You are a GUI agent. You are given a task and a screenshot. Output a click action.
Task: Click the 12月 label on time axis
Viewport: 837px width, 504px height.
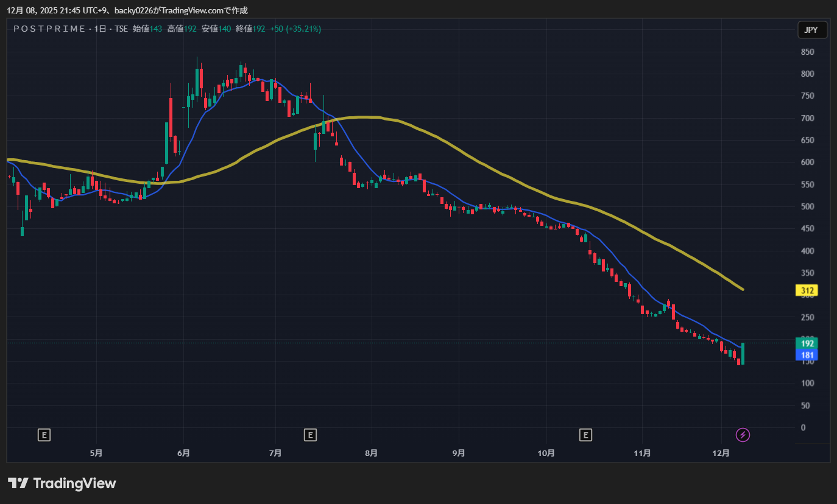pos(721,453)
